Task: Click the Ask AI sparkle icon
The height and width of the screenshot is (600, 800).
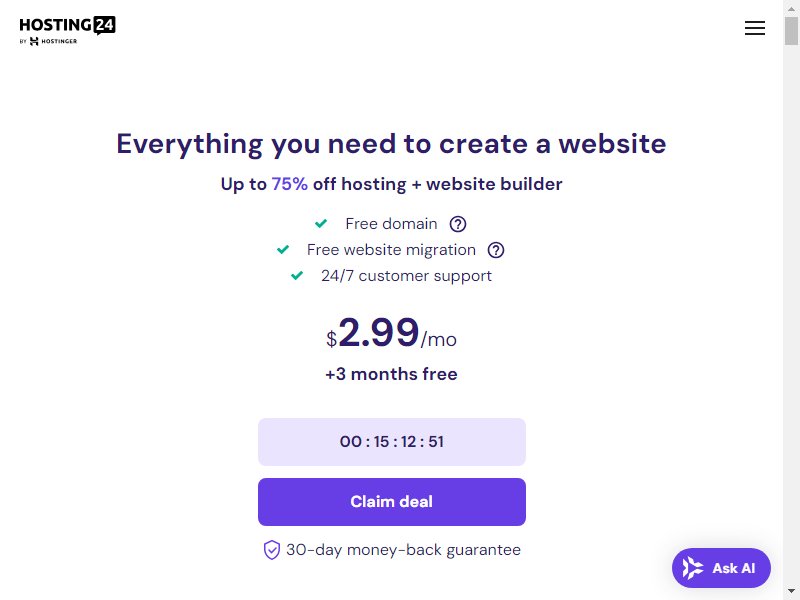Action: point(693,568)
